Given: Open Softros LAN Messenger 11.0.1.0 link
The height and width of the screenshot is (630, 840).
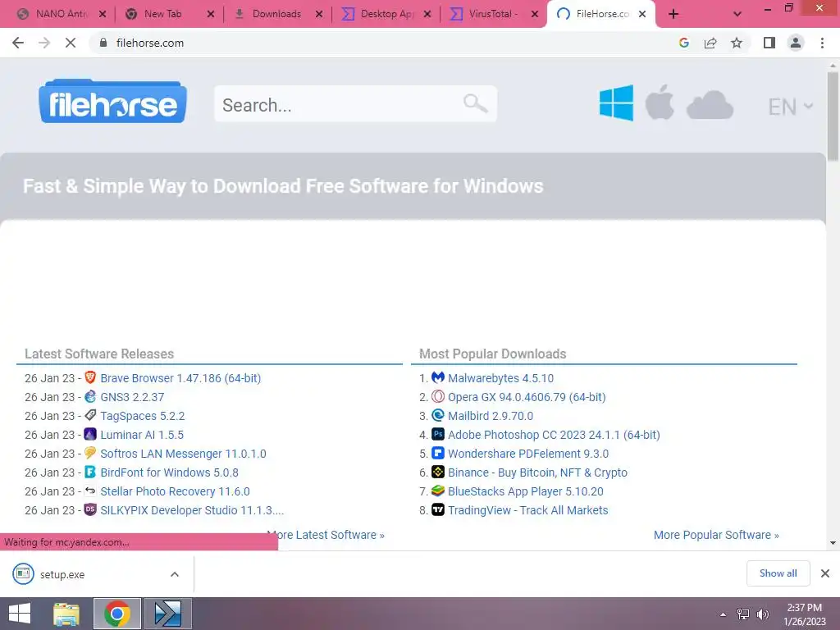Looking at the screenshot, I should (183, 454).
